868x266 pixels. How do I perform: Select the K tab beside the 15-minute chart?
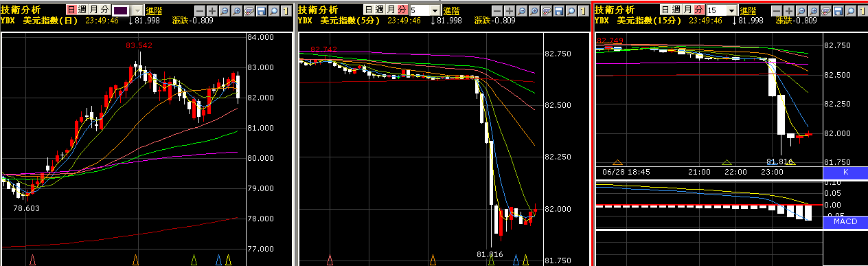click(x=845, y=173)
